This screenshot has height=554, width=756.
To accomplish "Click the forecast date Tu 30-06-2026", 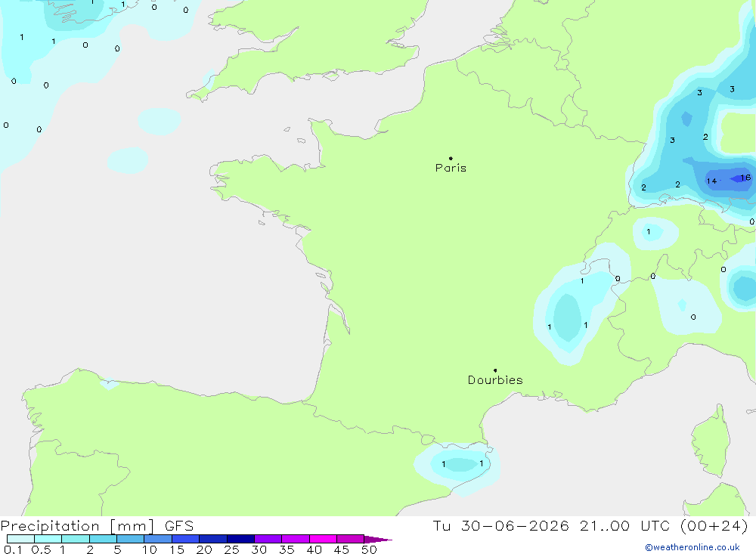I will (501, 525).
